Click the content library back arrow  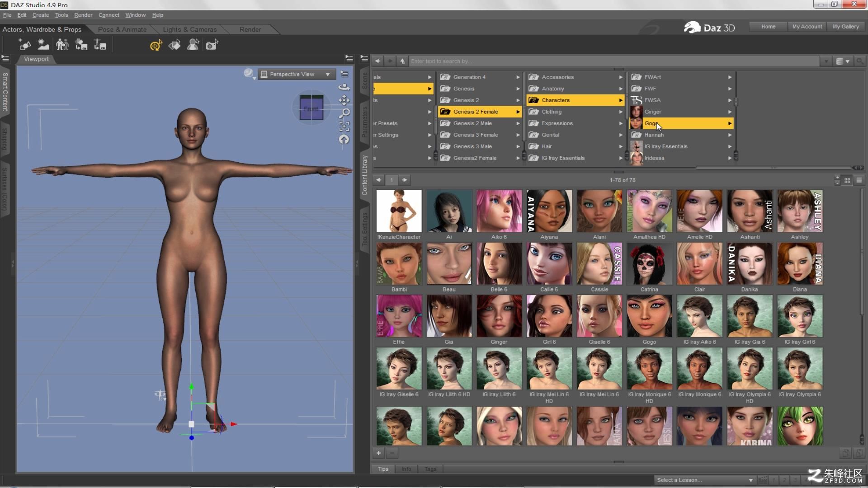coord(377,61)
